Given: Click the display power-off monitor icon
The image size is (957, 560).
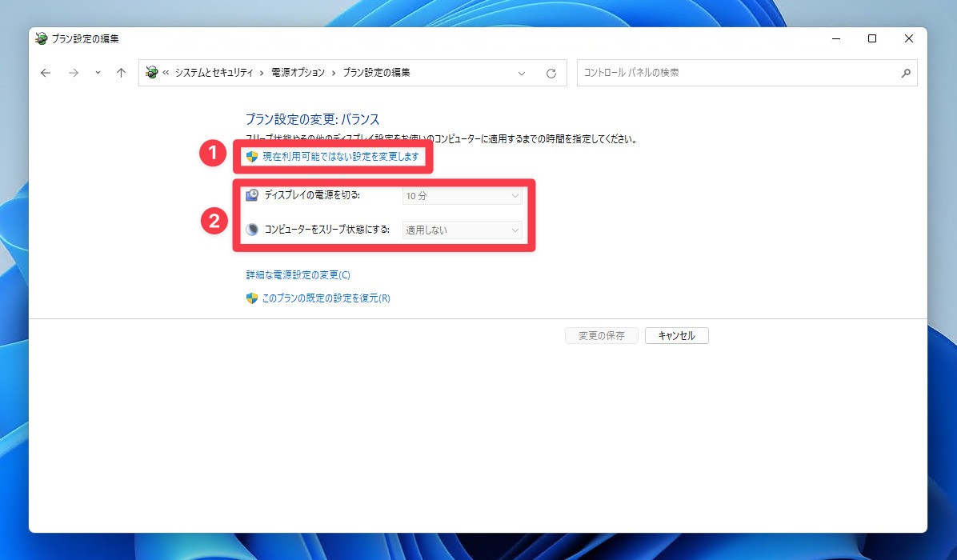Looking at the screenshot, I should (x=252, y=195).
